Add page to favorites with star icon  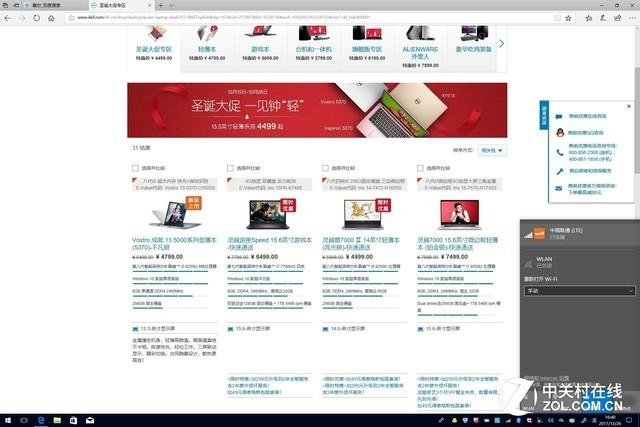[568, 18]
